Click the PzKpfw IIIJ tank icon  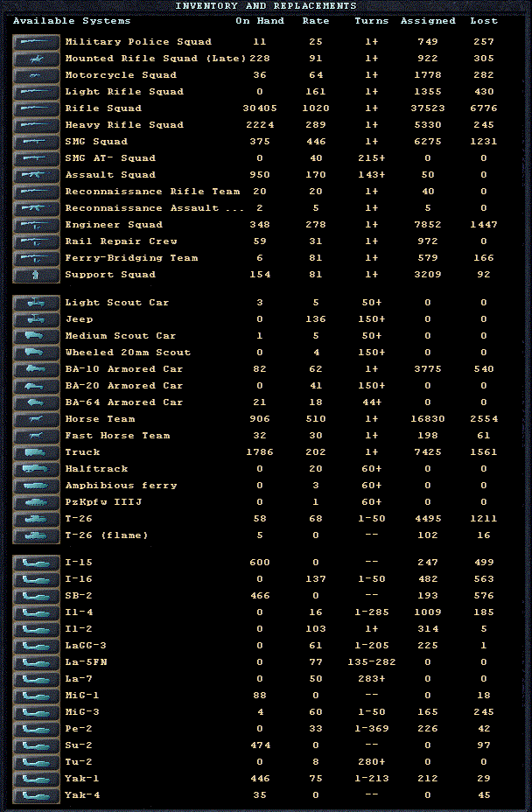click(36, 502)
